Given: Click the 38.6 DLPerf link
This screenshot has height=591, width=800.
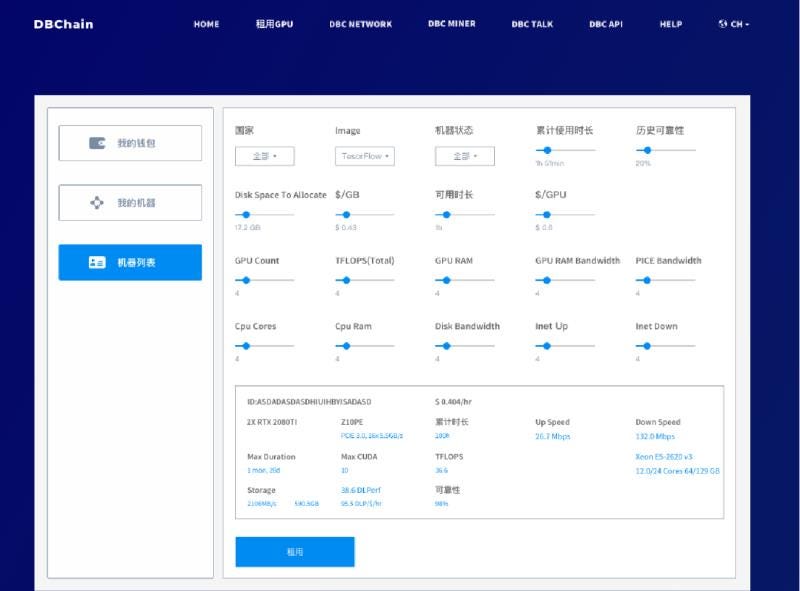Looking at the screenshot, I should 361,490.
